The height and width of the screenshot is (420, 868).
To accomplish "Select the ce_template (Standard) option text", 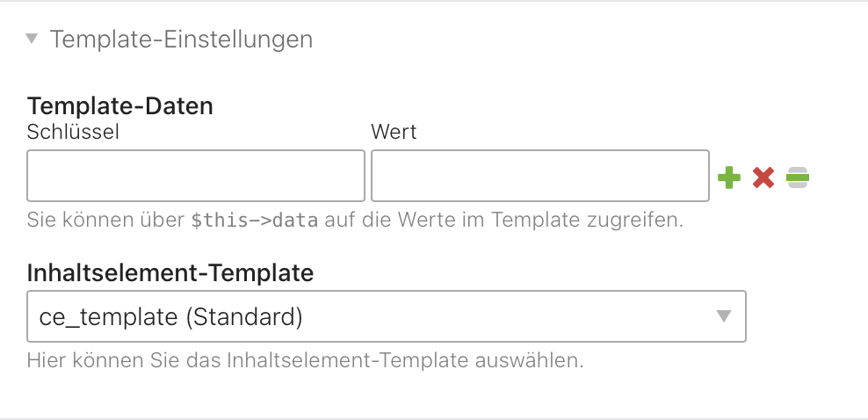I will tap(171, 317).
